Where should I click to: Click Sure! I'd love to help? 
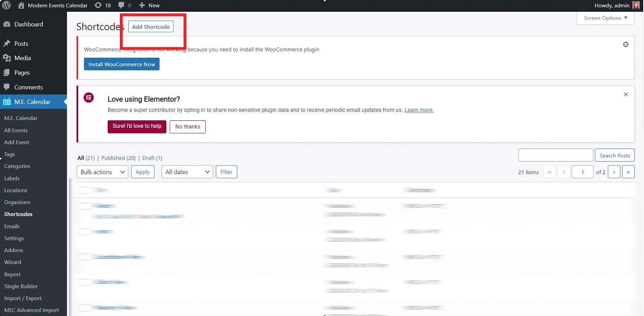tap(137, 126)
